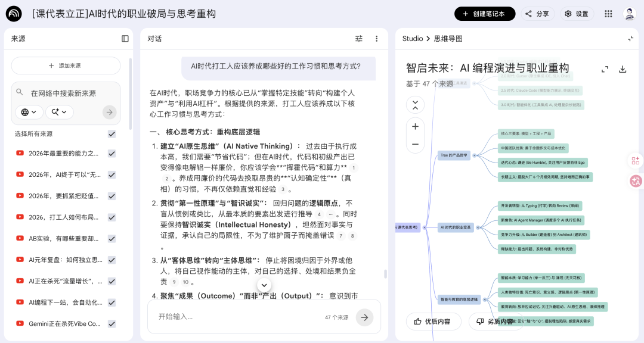
Task: Send the chat message arrow button
Action: click(x=364, y=317)
